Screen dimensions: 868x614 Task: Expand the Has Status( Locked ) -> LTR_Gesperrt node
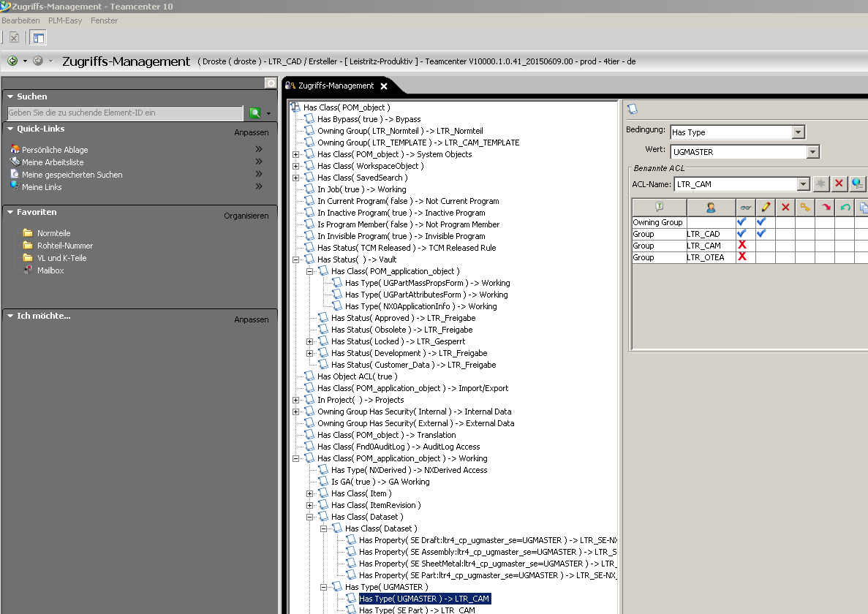pos(309,341)
